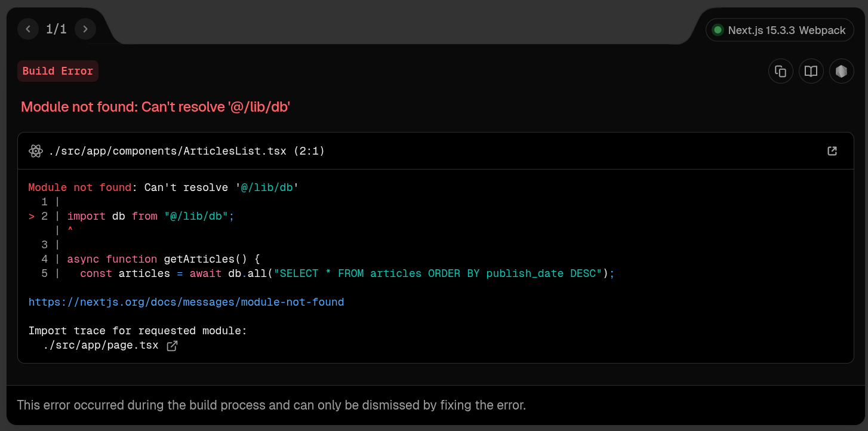Open the module-not-found docs link

click(x=186, y=302)
